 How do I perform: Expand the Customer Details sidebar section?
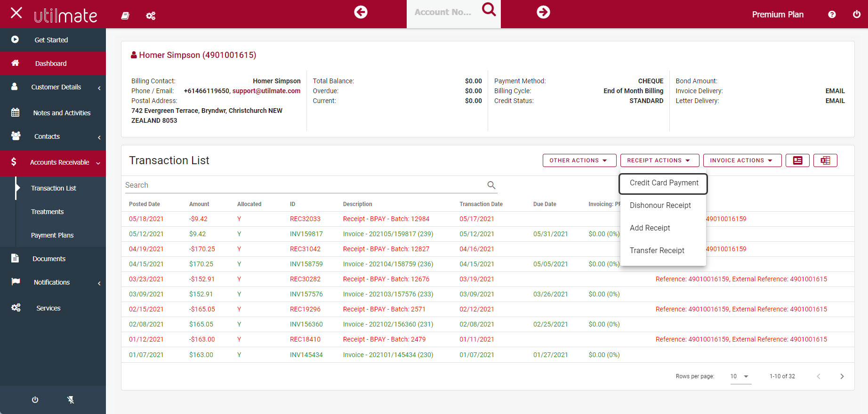[x=56, y=87]
